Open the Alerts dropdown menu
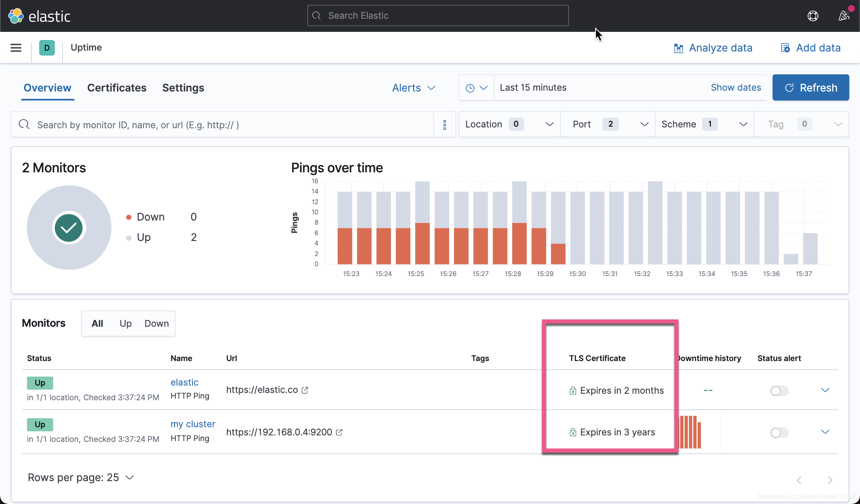 [414, 88]
